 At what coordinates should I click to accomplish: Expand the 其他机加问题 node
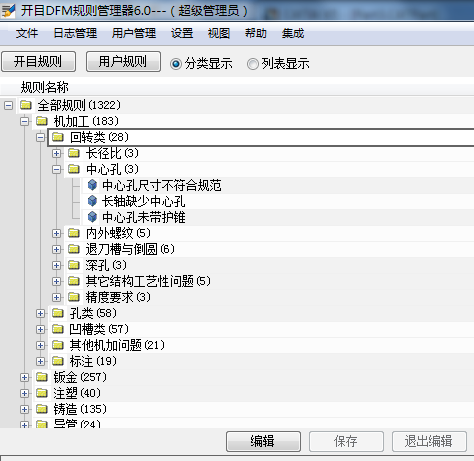click(x=40, y=346)
